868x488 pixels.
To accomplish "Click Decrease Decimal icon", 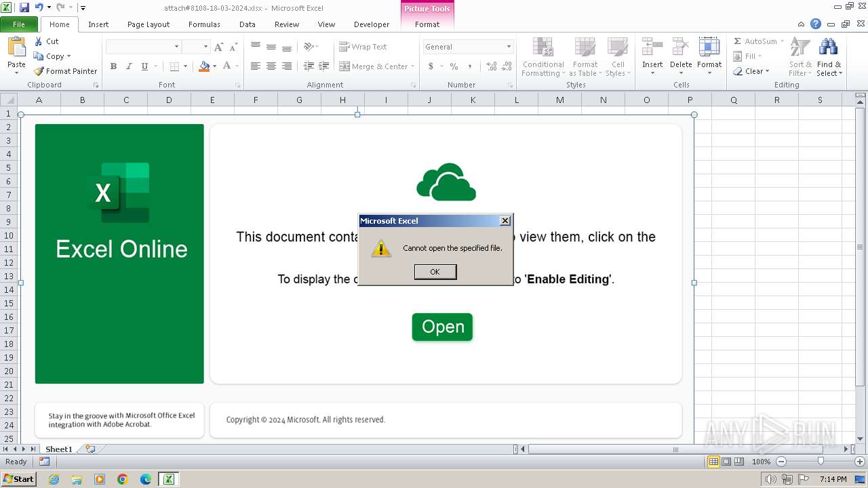I will (x=507, y=66).
